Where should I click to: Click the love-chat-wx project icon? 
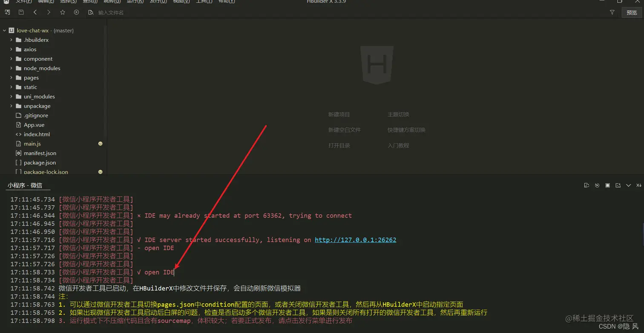click(11, 31)
